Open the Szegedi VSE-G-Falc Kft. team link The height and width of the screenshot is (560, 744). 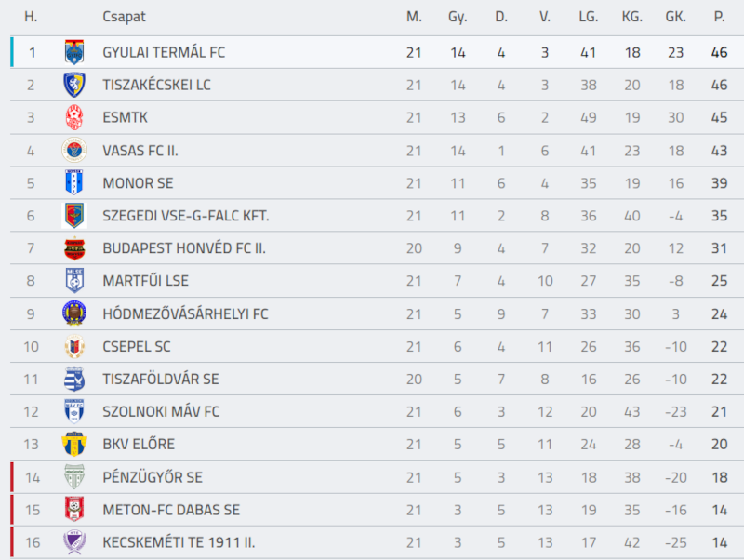185,216
